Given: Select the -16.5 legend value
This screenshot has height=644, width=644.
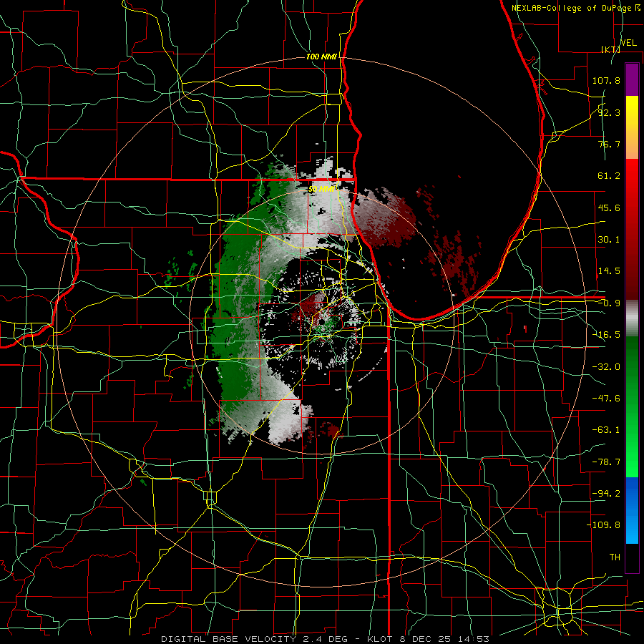Looking at the screenshot, I should [x=606, y=335].
